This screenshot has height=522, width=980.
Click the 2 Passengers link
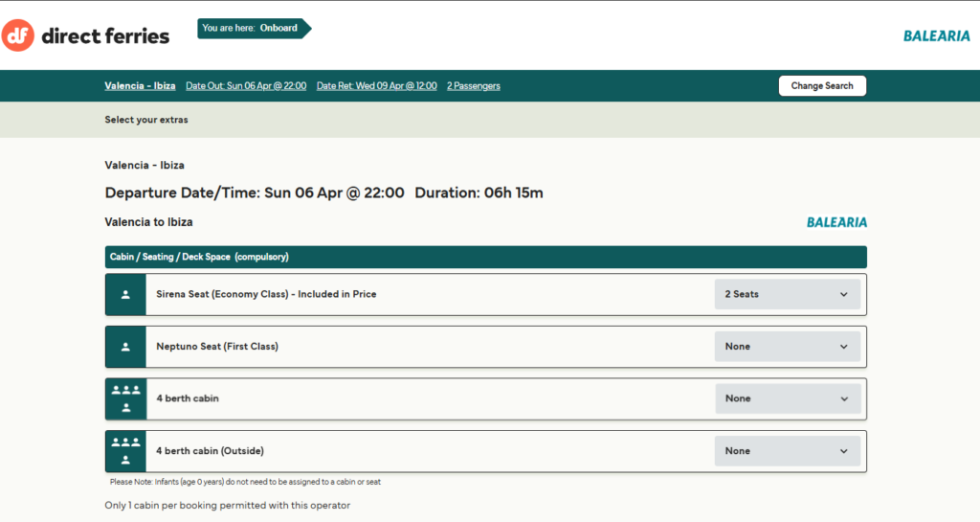(x=473, y=86)
